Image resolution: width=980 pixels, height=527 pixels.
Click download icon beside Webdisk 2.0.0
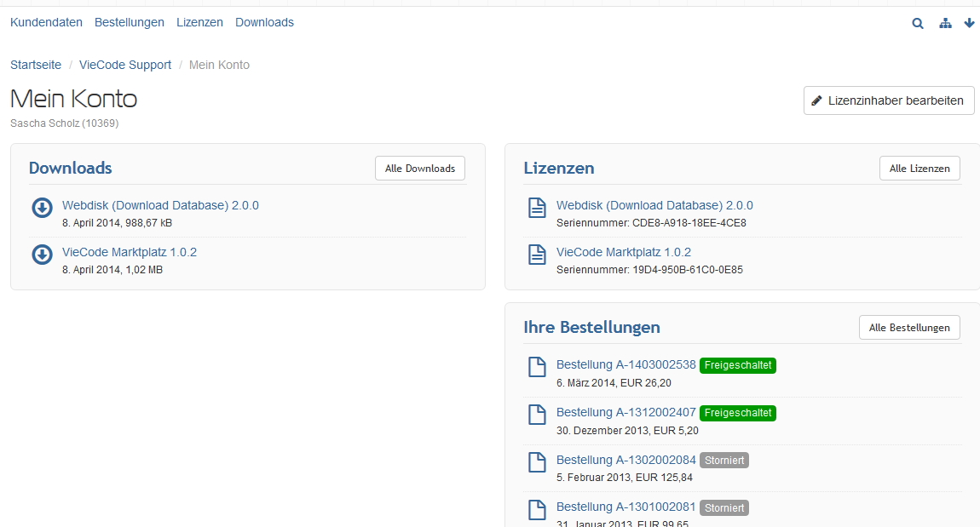click(x=42, y=208)
